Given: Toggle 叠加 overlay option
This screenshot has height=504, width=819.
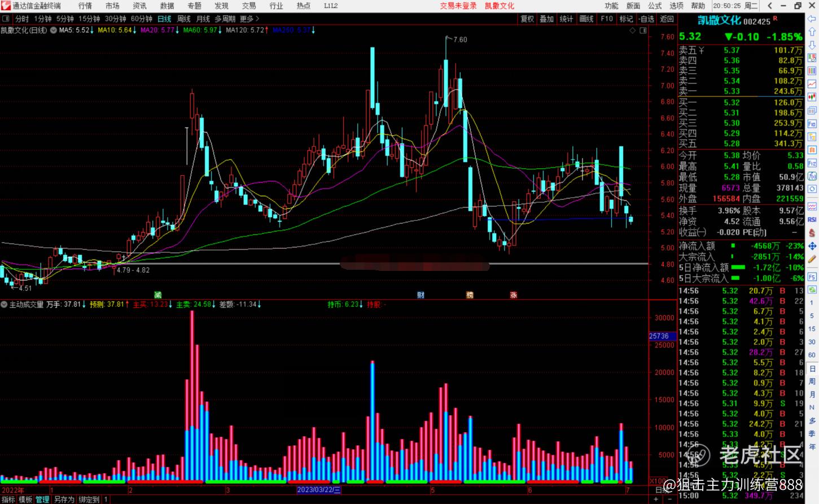Looking at the screenshot, I should (x=546, y=19).
